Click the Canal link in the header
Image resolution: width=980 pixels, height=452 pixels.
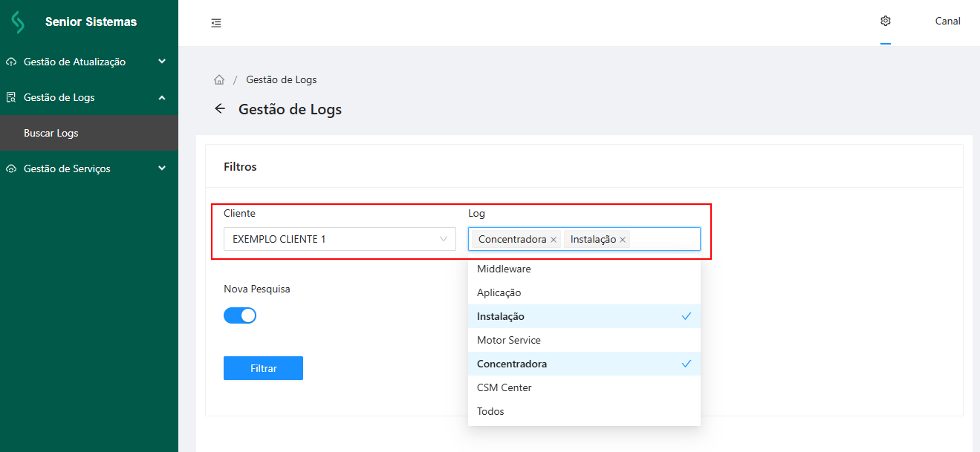947,21
